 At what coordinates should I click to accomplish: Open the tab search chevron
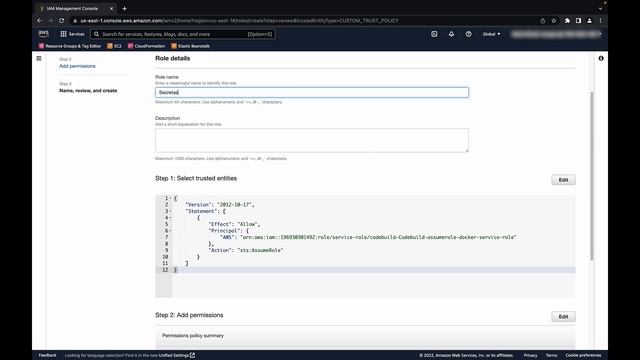tap(600, 9)
